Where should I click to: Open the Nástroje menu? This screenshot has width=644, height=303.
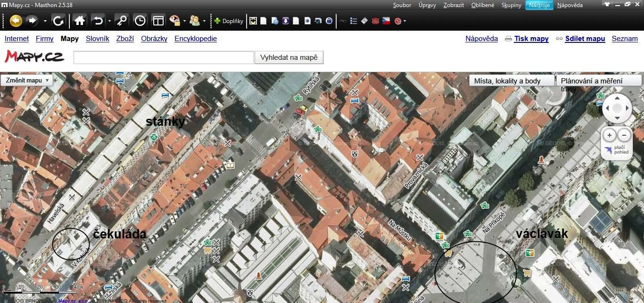pos(539,5)
